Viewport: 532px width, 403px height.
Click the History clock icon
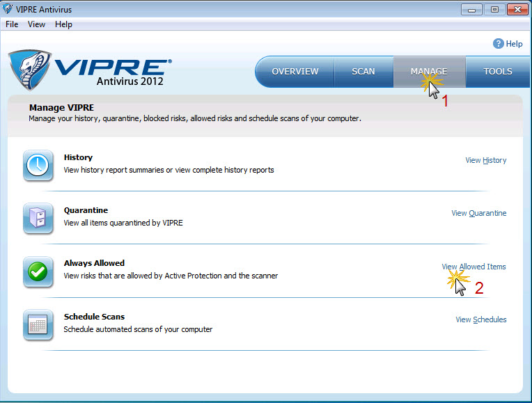(38, 166)
